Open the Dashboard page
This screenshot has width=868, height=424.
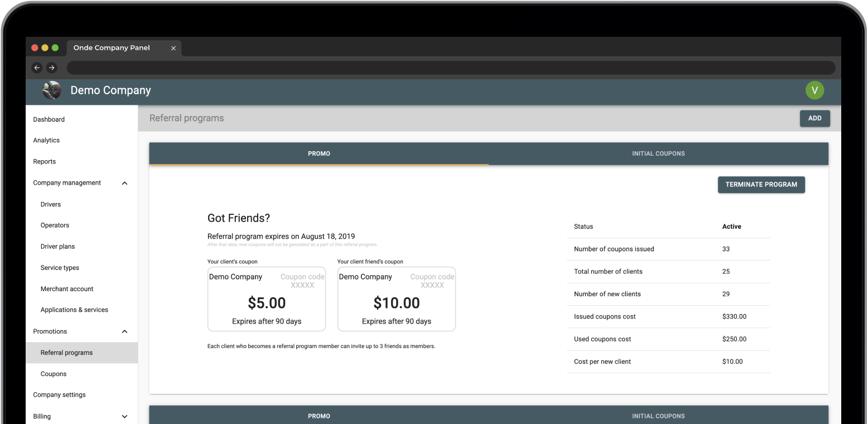(49, 119)
